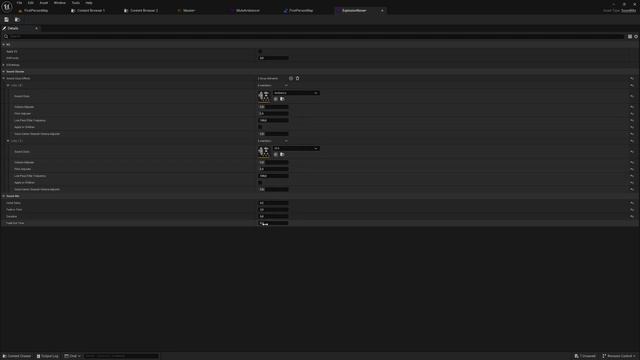This screenshot has height=360, width=640.
Task: Collapse the EQ section
Action: click(x=4, y=44)
